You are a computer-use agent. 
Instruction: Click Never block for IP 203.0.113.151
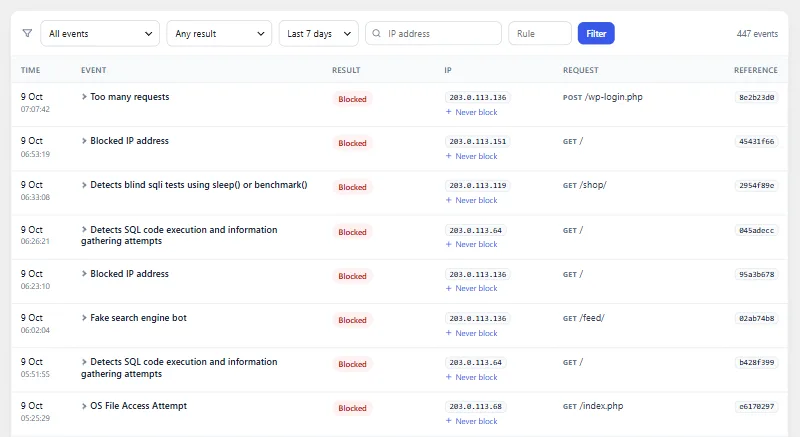pyautogui.click(x=471, y=156)
